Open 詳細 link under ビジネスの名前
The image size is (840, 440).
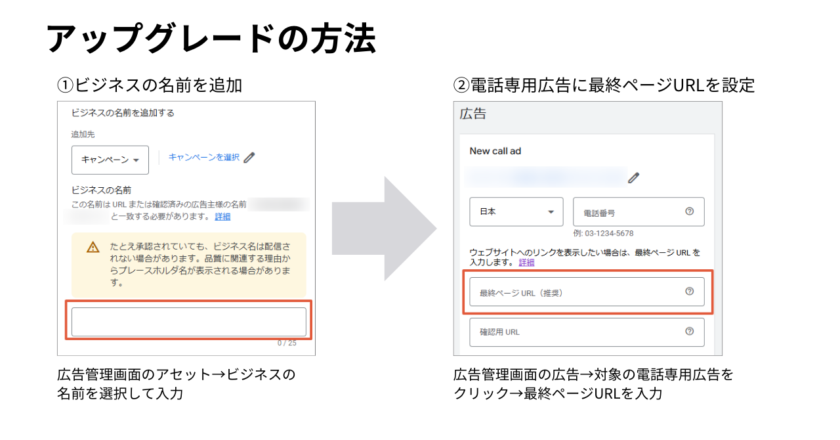pos(222,216)
